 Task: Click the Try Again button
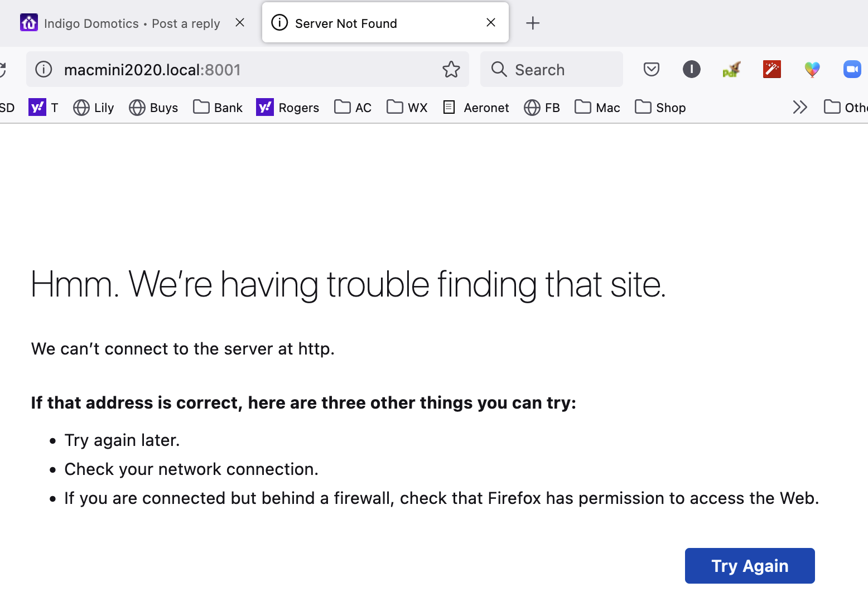pos(750,566)
